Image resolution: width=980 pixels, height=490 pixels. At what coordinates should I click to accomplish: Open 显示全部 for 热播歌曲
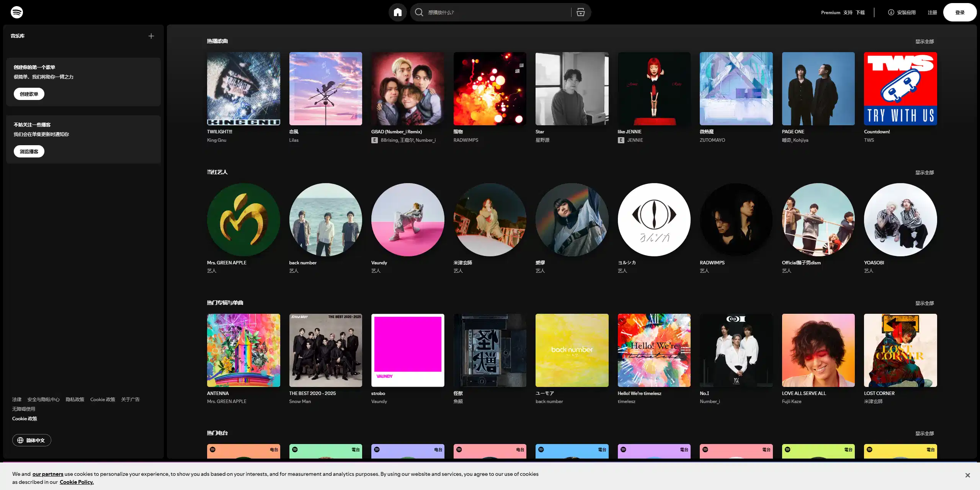point(924,41)
